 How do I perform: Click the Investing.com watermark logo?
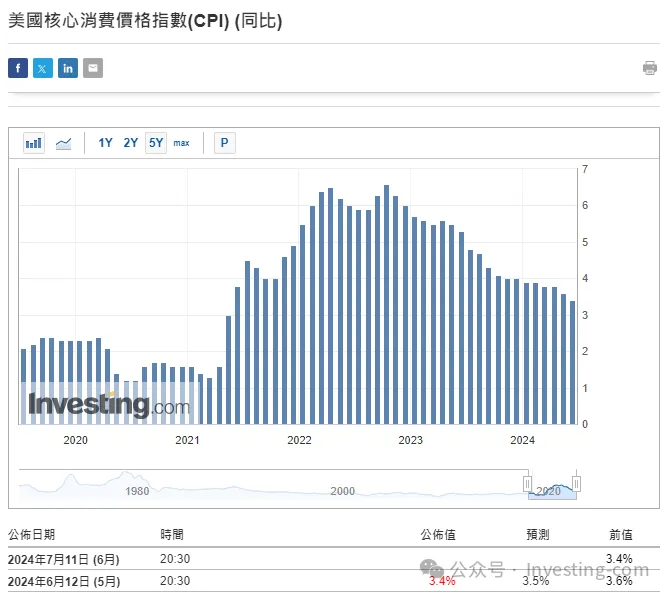108,405
